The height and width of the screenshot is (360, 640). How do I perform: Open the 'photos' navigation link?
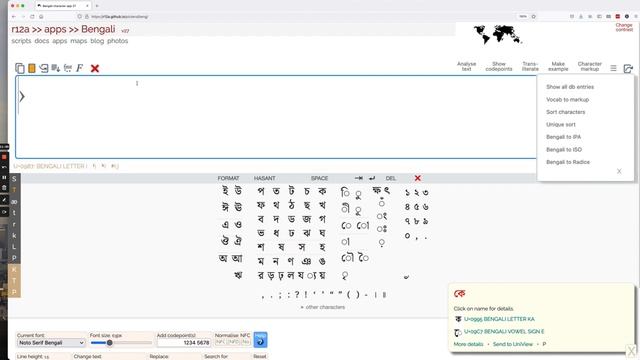point(118,41)
